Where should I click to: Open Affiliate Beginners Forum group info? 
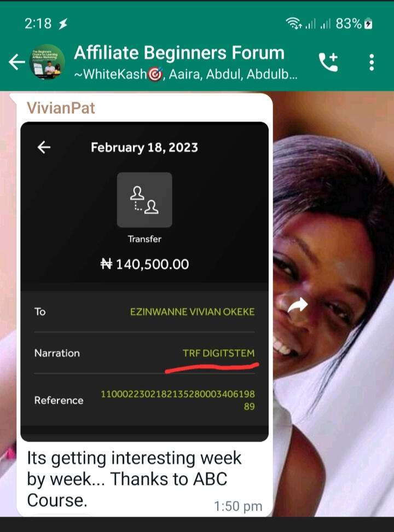tap(179, 53)
